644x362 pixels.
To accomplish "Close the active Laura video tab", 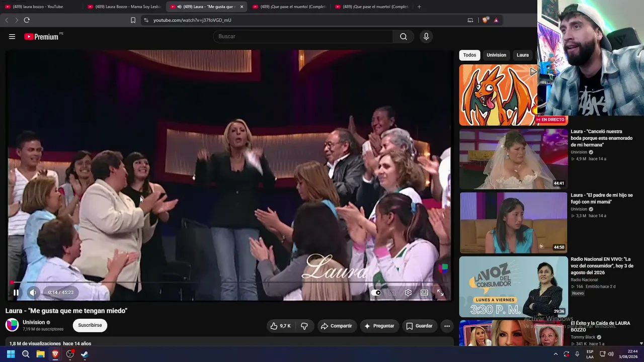I will click(242, 7).
